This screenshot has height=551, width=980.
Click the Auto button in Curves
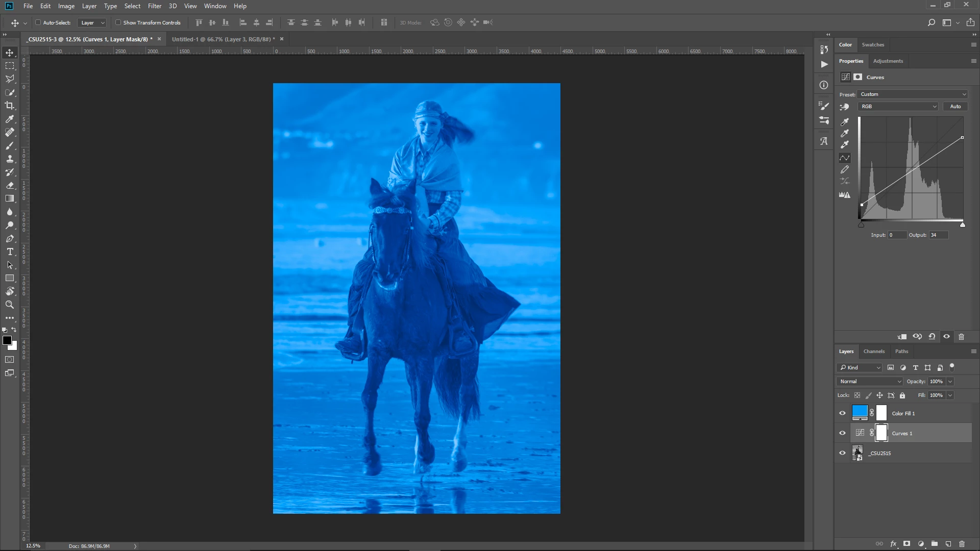pos(955,107)
